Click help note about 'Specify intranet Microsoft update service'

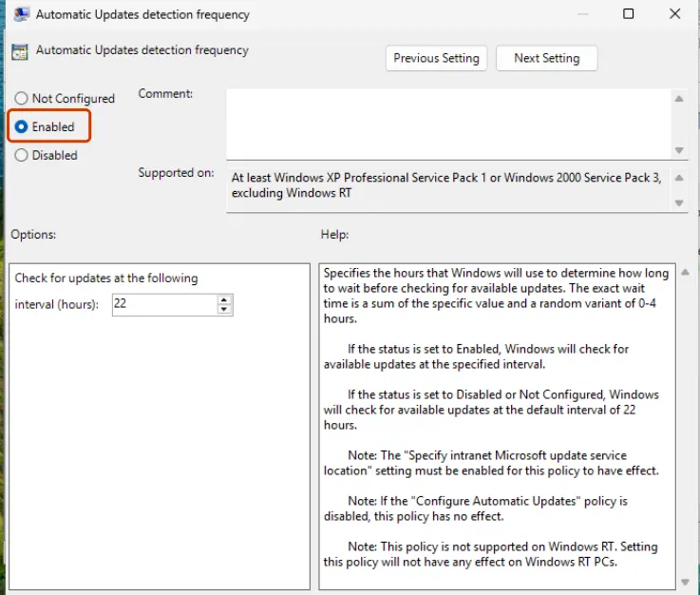(491, 463)
